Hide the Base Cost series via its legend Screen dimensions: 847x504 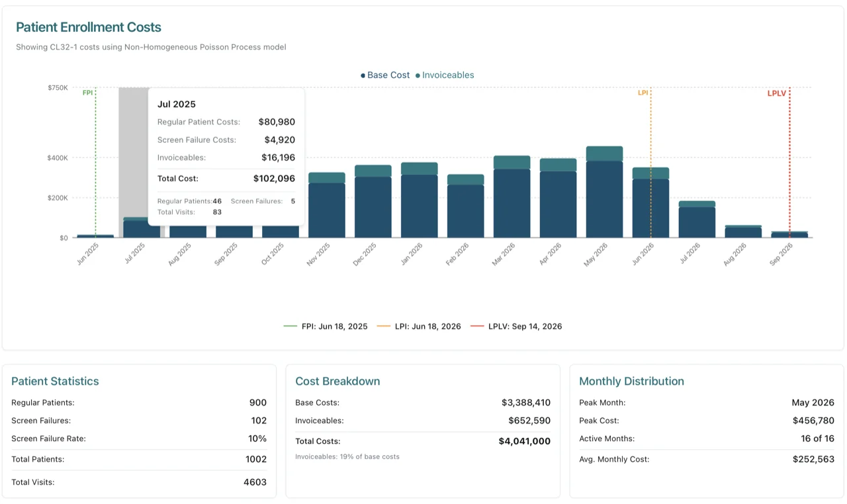tap(385, 75)
